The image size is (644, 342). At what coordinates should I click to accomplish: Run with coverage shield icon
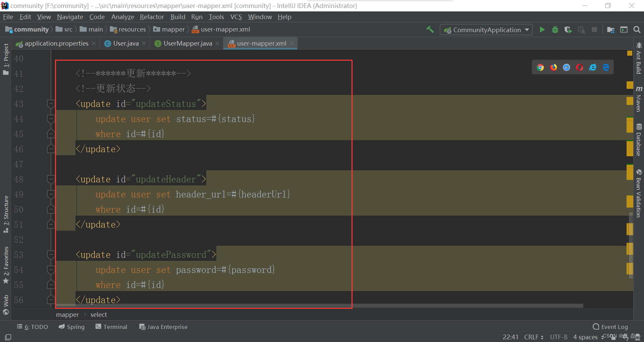(568, 30)
